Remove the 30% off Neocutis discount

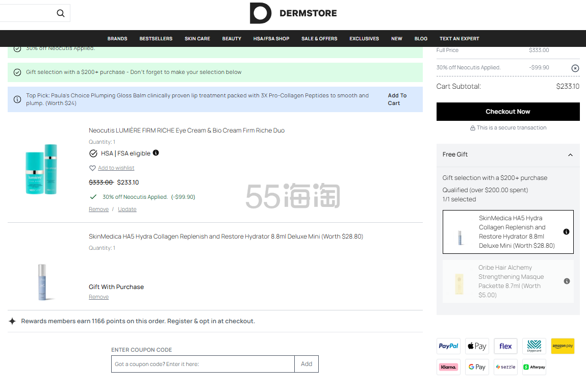(575, 68)
